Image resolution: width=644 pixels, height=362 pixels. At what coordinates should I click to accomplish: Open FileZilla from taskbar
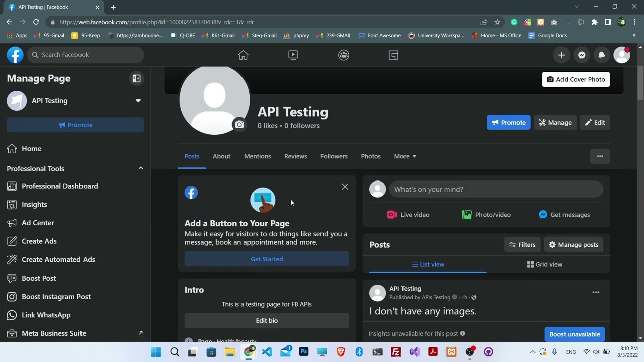[396, 352]
